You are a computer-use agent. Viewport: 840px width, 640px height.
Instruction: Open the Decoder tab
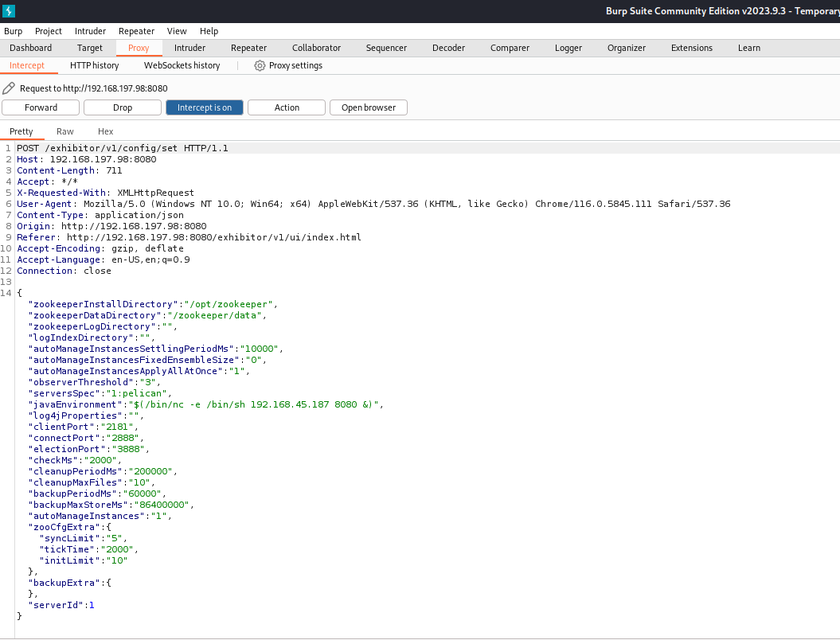(x=448, y=48)
